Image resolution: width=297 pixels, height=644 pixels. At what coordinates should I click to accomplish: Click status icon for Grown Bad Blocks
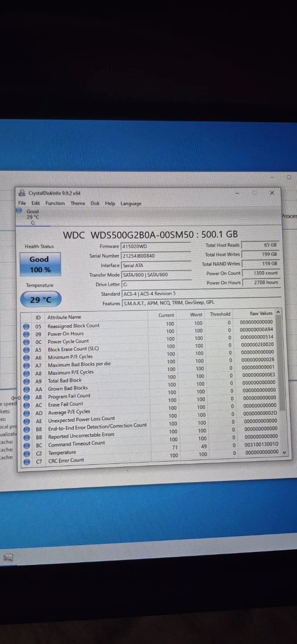(x=27, y=389)
